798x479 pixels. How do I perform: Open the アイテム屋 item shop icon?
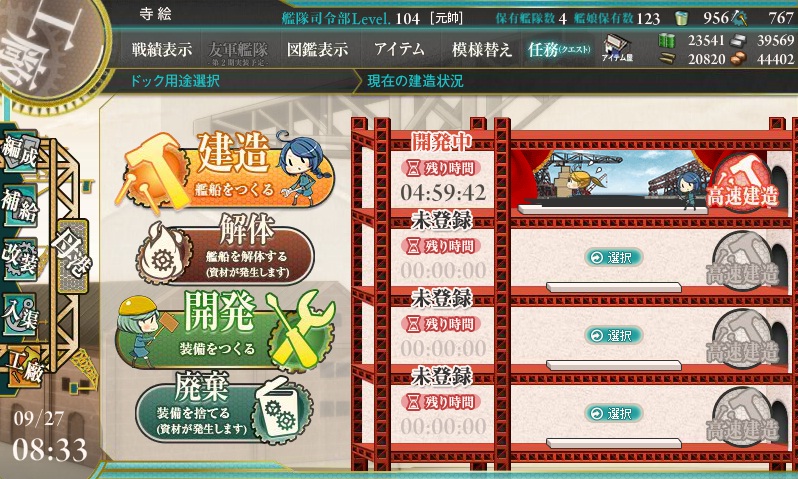point(617,49)
